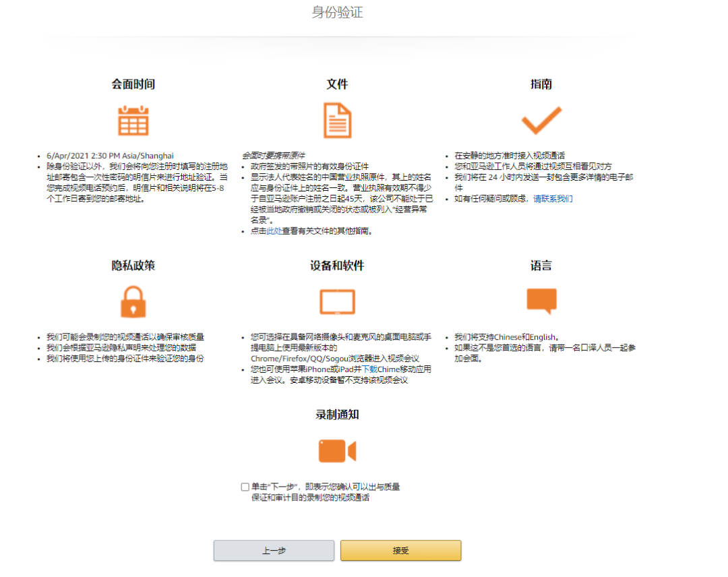Screen dimensions: 728x577
Task: Select the 会面时间 section heading
Action: click(x=133, y=84)
